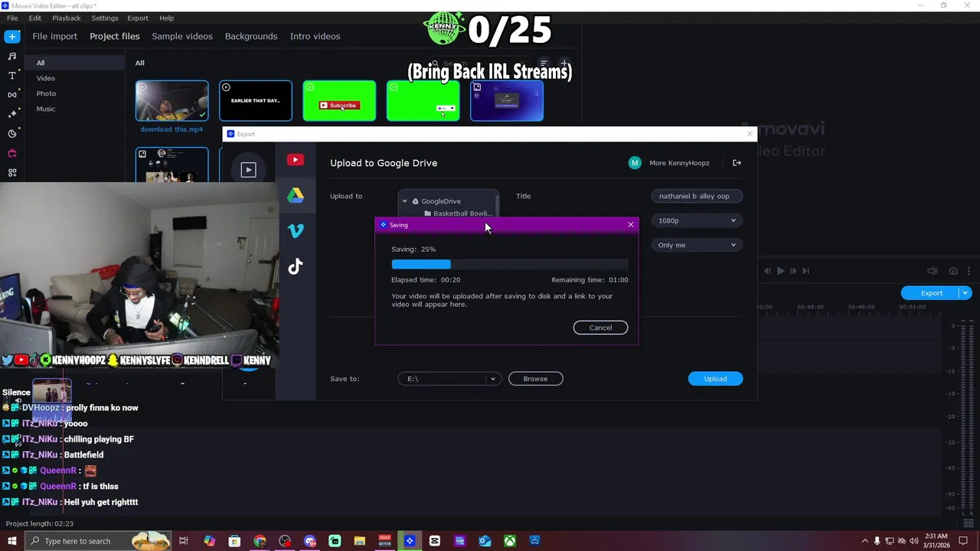Image resolution: width=980 pixels, height=551 pixels.
Task: Take a snapshot with the camera icon
Action: 953,271
